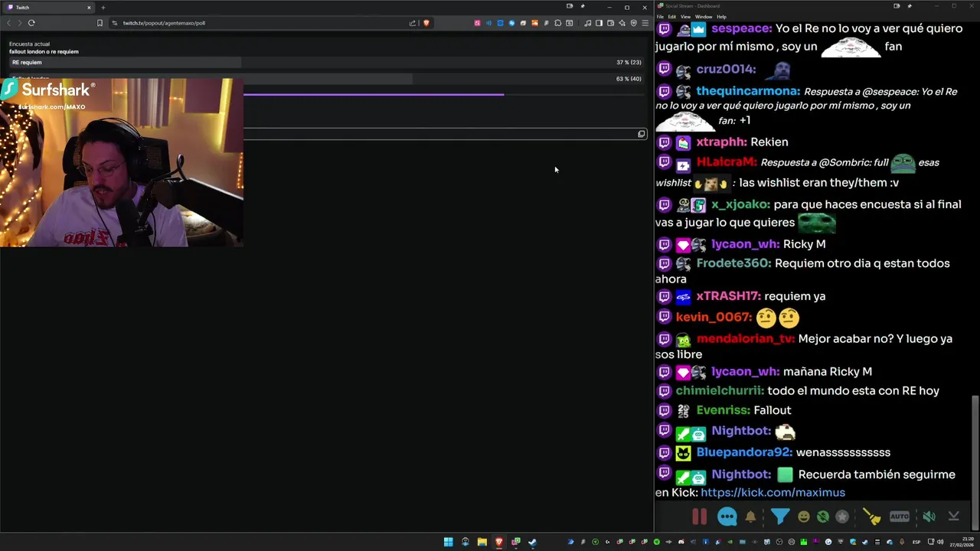This screenshot has height=551, width=980.
Task: Open the Windows Start menu
Action: [448, 542]
